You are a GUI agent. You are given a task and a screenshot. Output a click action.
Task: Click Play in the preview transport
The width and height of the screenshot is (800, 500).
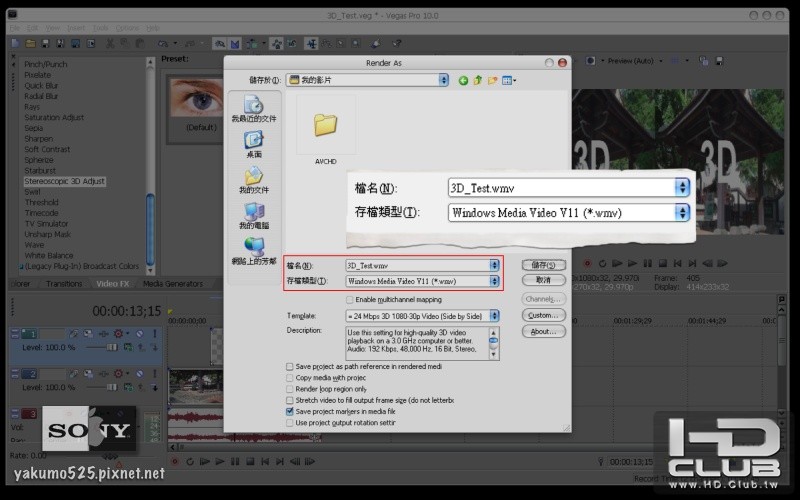pyautogui.click(x=633, y=263)
